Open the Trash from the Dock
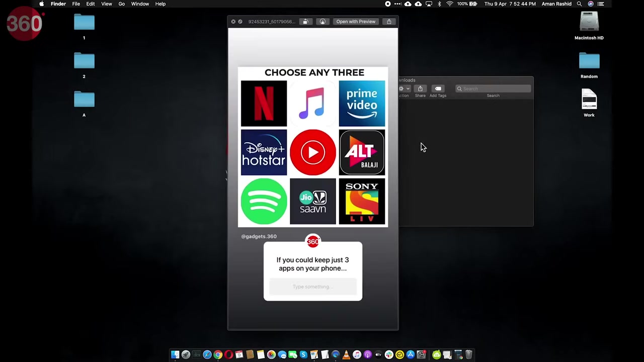 point(468,354)
